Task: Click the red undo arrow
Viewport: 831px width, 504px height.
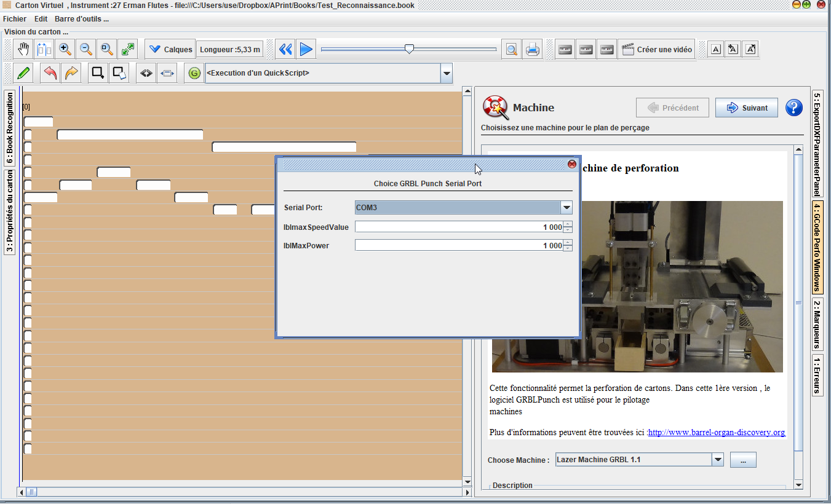Action: coord(50,73)
